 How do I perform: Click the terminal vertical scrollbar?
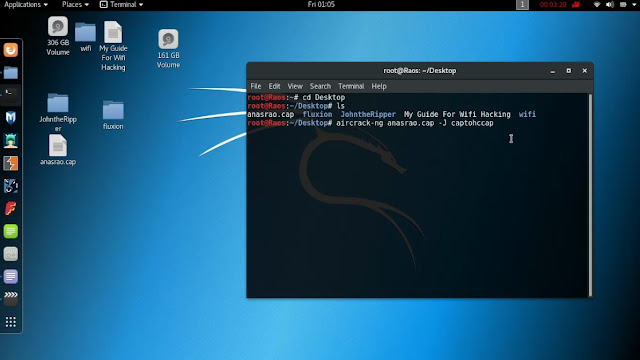coord(590,195)
